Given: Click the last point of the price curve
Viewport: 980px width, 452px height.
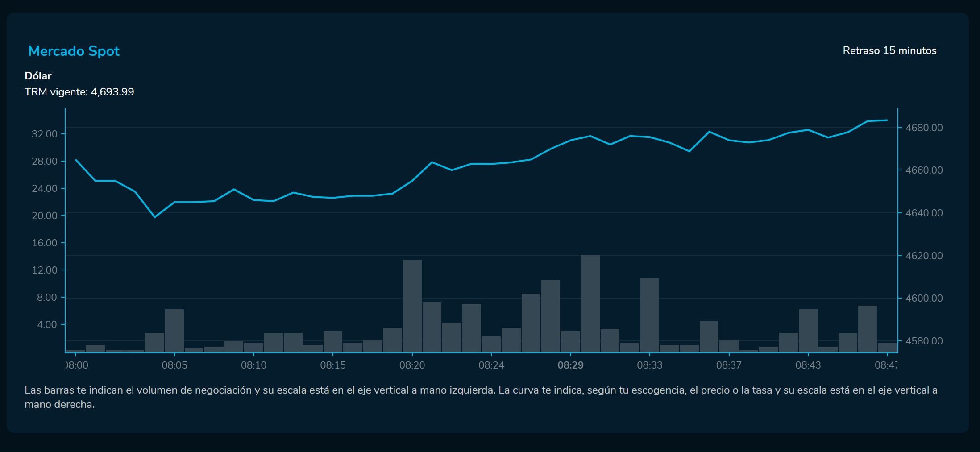Looking at the screenshot, I should pos(886,120).
